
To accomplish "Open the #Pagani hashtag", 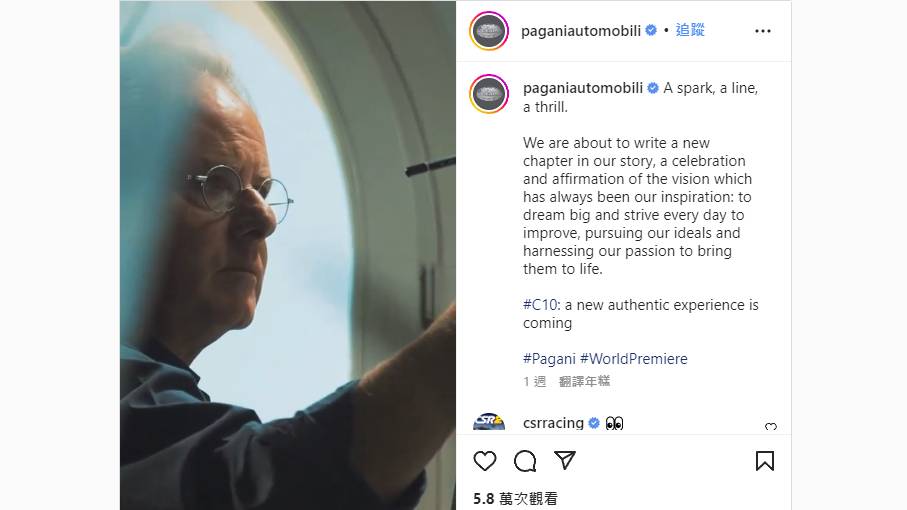I will click(549, 359).
